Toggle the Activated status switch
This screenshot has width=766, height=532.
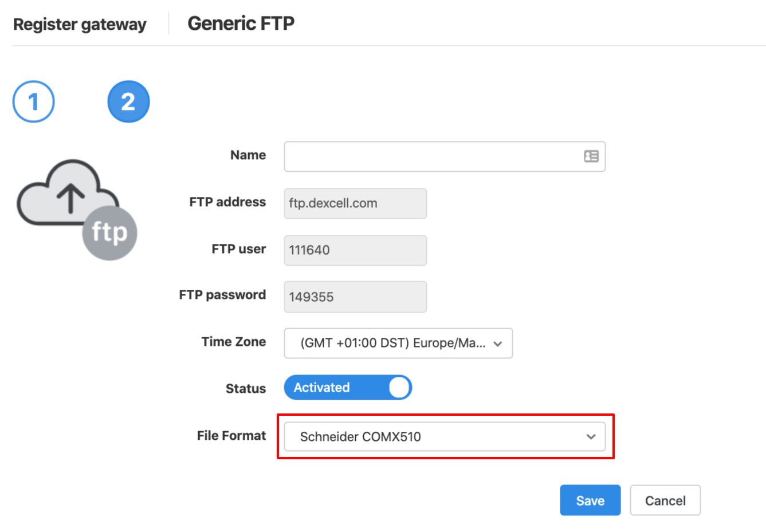[348, 388]
